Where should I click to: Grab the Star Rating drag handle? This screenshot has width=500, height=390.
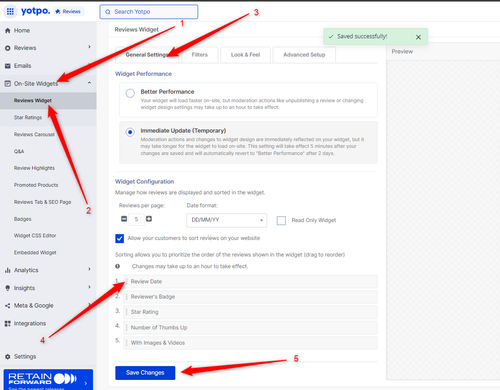pos(126,312)
